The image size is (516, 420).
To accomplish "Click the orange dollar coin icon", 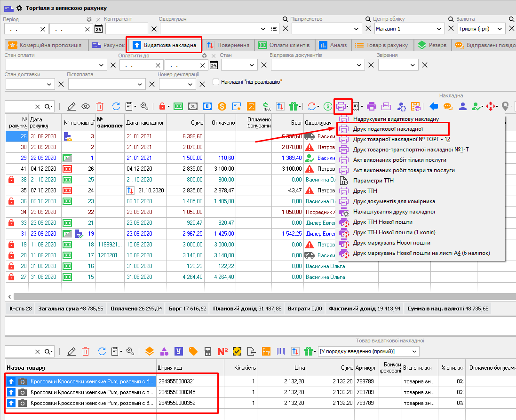I will click(222, 106).
